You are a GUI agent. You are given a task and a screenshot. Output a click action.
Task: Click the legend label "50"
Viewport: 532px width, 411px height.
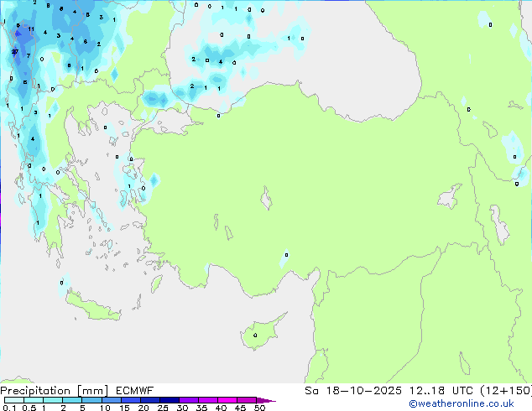(x=259, y=408)
